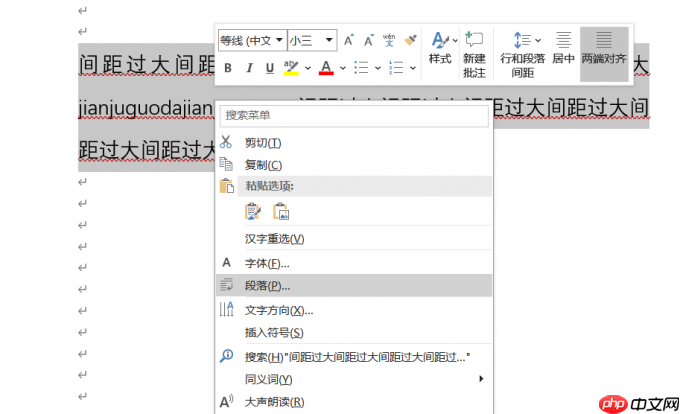This screenshot has height=414, width=680.
Task: Choose 汉字重选(V) menu entry
Action: [354, 239]
